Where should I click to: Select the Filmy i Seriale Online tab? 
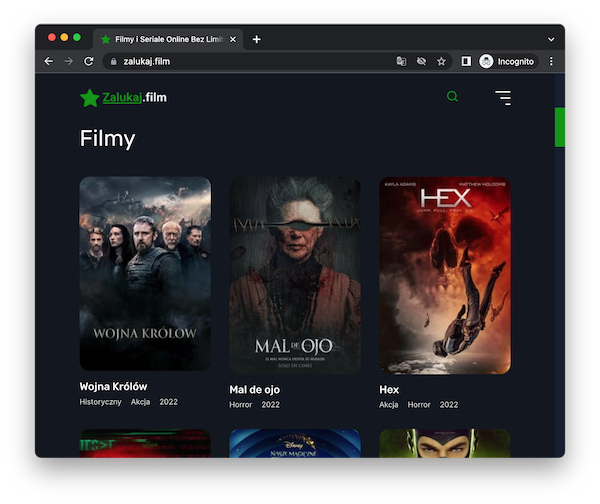click(168, 39)
